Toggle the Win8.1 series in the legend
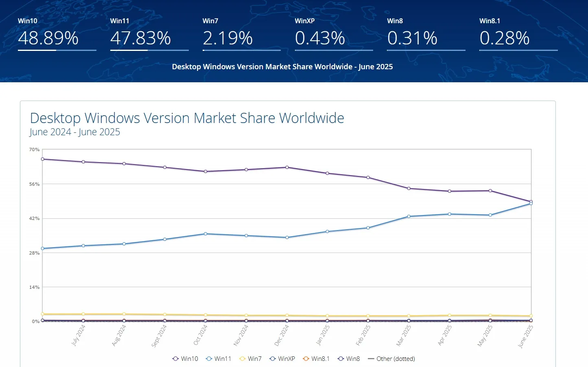This screenshot has height=367, width=588. coord(316,359)
